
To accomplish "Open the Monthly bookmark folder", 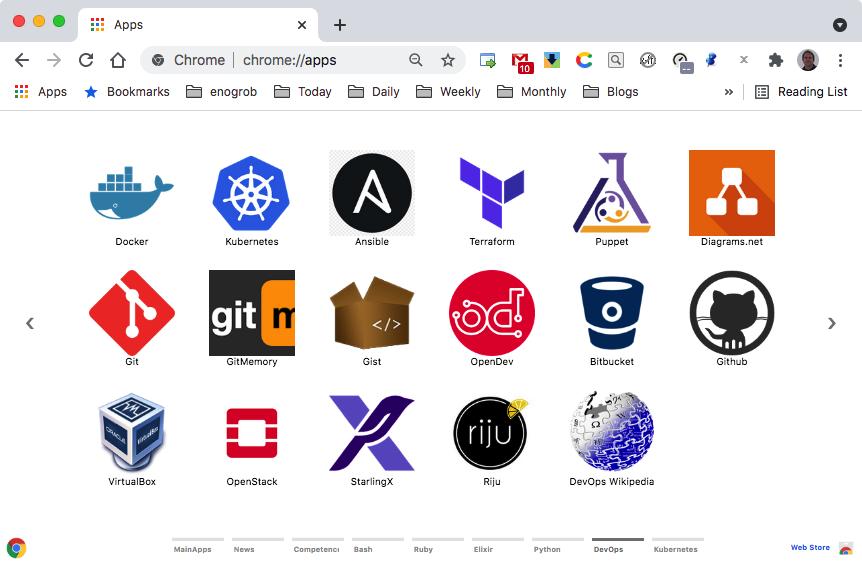I will [532, 92].
